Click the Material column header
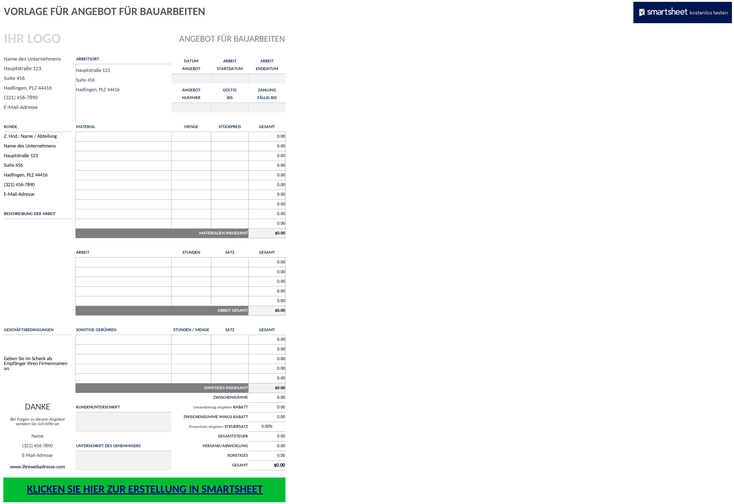Screen dimensions: 734x504 (x=86, y=127)
